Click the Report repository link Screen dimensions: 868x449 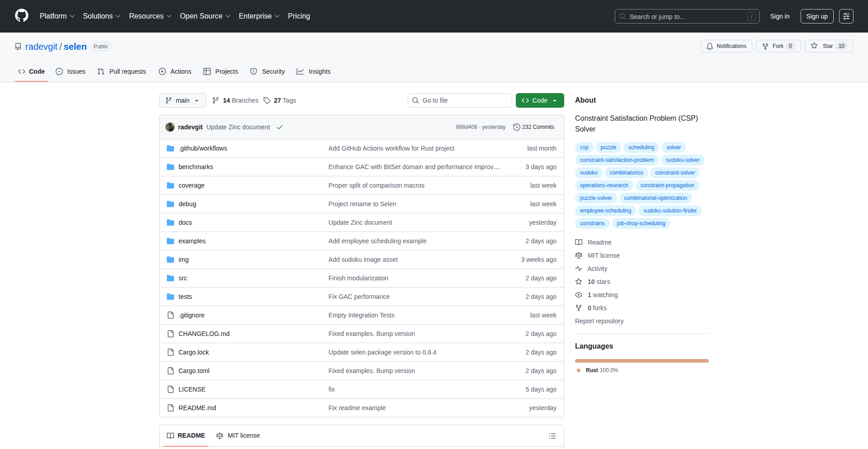click(x=599, y=321)
